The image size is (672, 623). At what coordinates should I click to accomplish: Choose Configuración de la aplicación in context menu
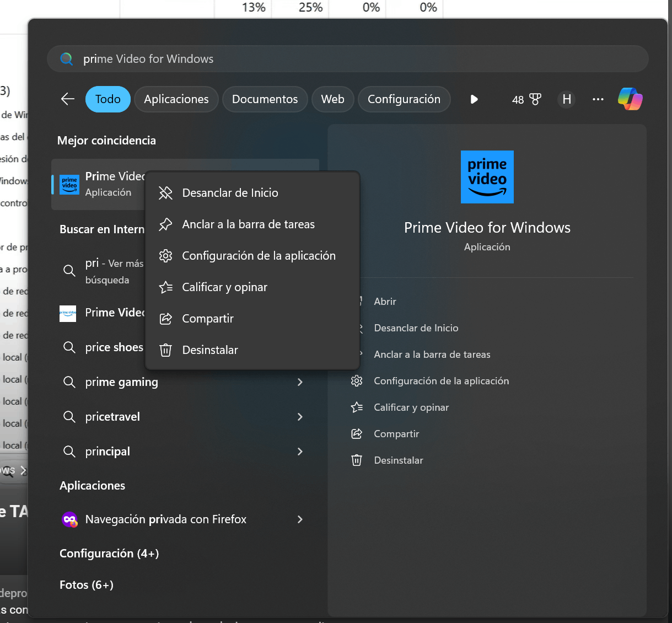[x=252, y=256]
